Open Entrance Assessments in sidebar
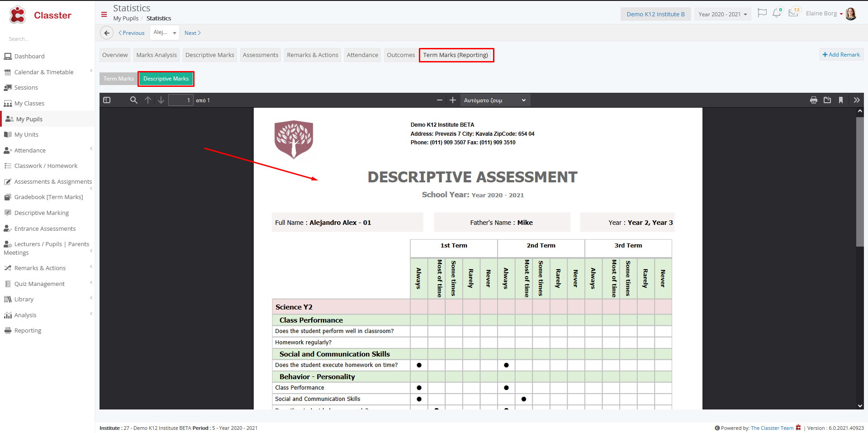Image resolution: width=868 pixels, height=433 pixels. [45, 228]
